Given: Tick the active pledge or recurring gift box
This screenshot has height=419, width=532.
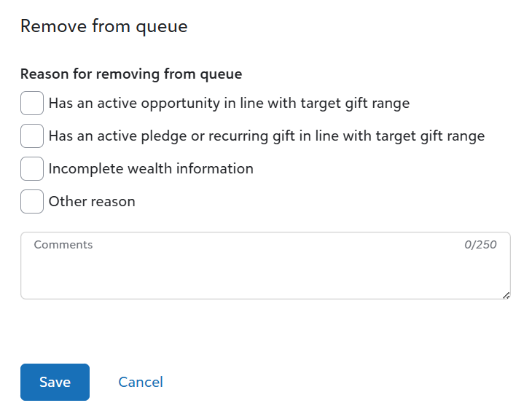Looking at the screenshot, I should click(32, 136).
